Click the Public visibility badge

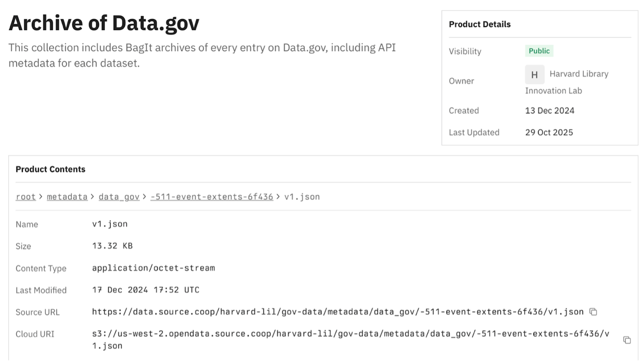(538, 51)
